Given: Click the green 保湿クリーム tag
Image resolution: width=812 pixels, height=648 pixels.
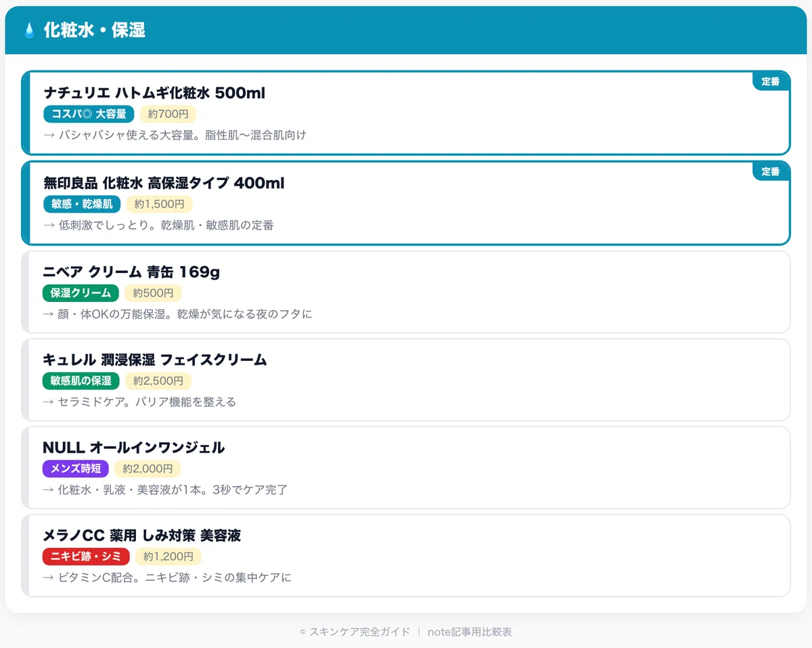Looking at the screenshot, I should 81,293.
